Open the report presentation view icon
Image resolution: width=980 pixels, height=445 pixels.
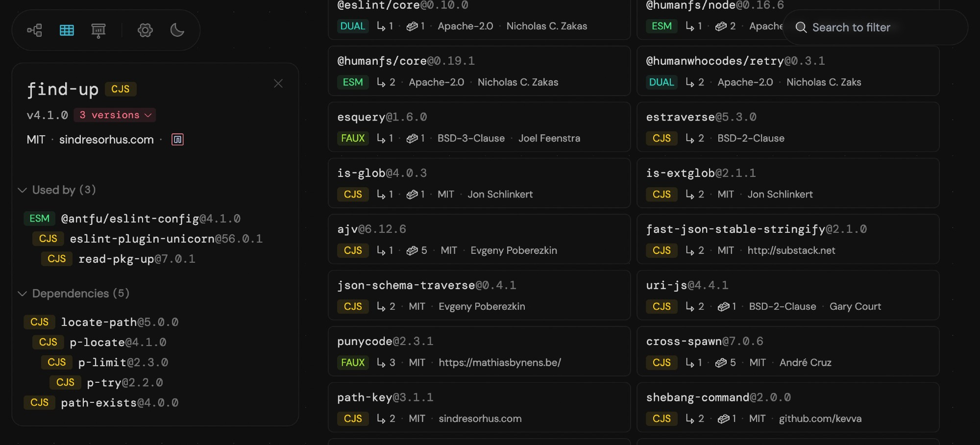point(98,30)
